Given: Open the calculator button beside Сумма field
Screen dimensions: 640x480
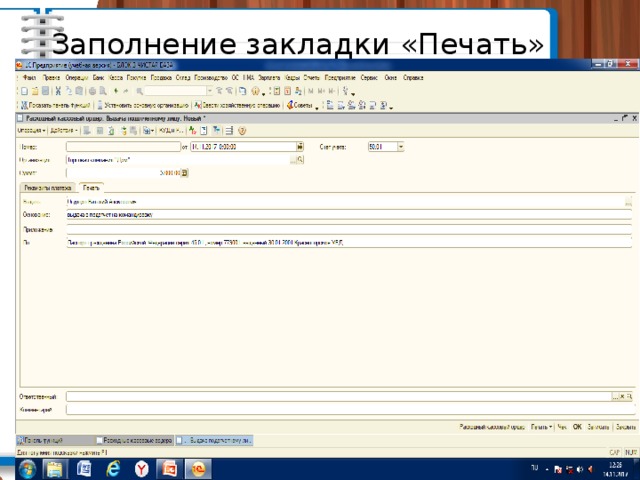Looking at the screenshot, I should [184, 173].
